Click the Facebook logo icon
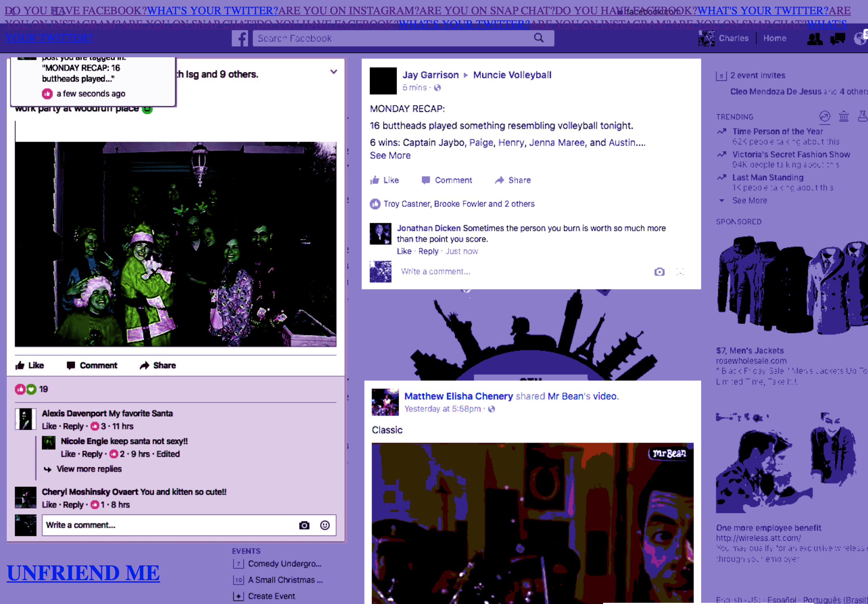 pos(240,39)
